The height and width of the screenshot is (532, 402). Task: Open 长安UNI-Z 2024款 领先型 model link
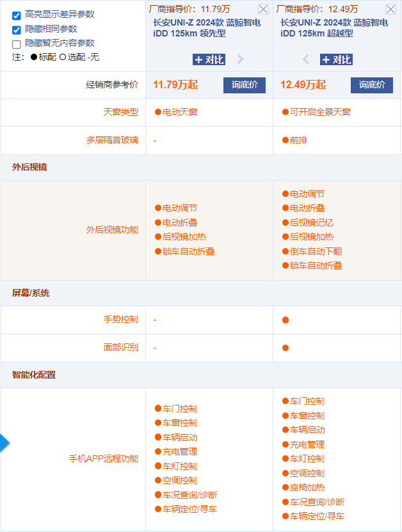click(x=207, y=28)
